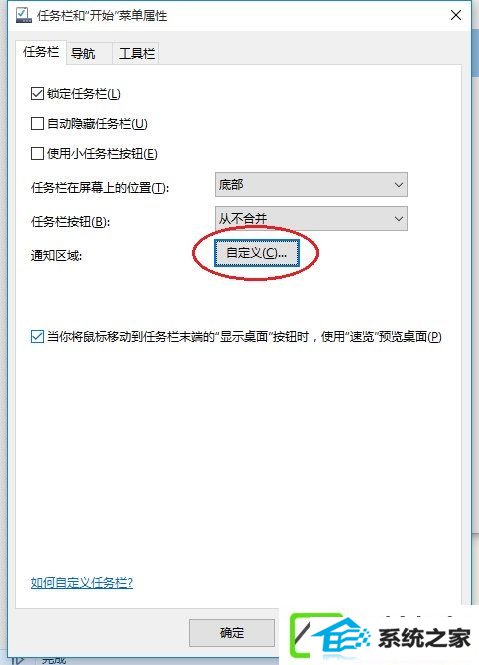Expand the 任务栏按钮 dropdown showing 从不合并
The image size is (479, 665).
pos(311,218)
